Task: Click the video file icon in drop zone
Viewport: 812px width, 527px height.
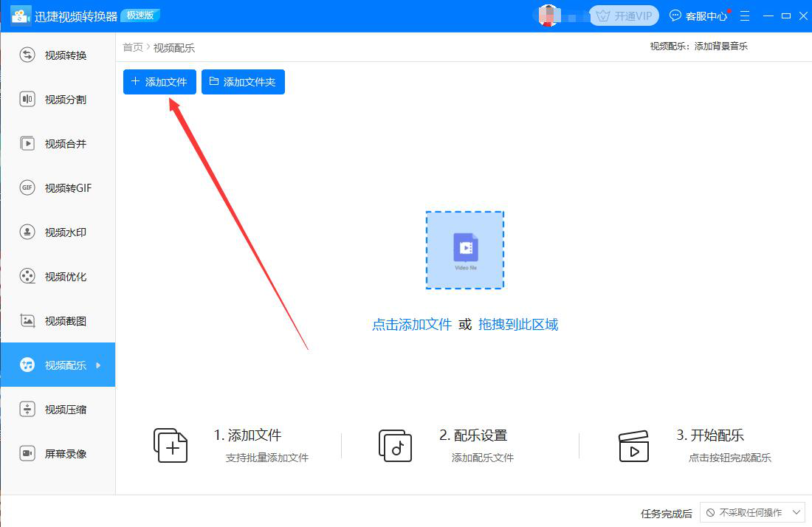Action: (x=466, y=248)
